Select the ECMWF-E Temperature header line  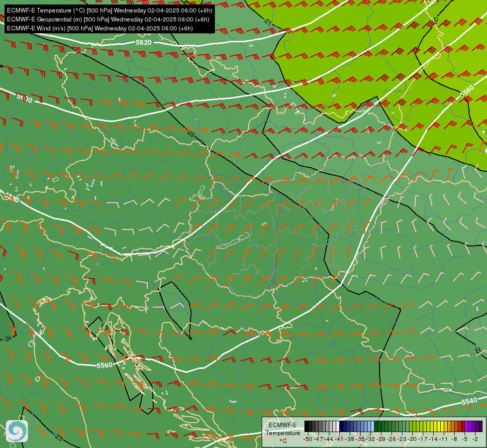click(109, 10)
